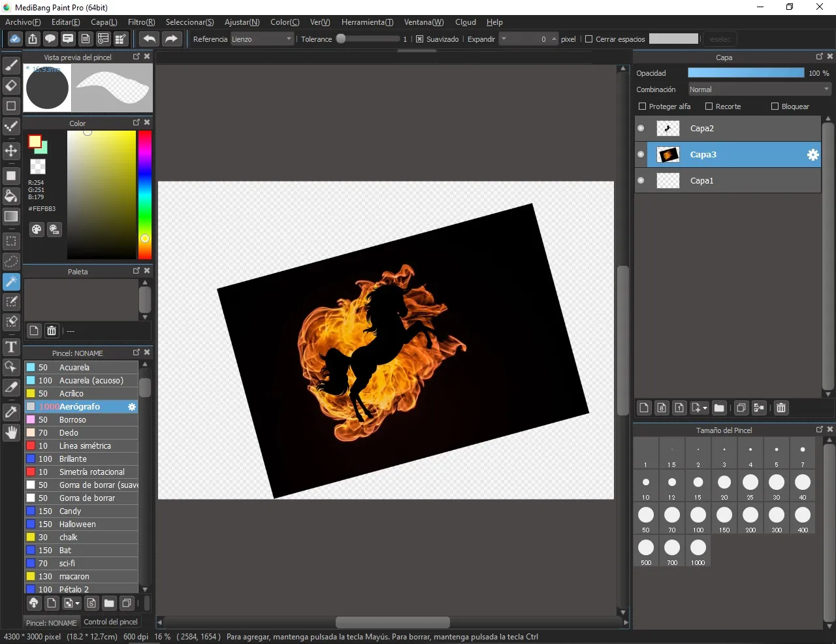Open the Referencia Lienzo dropdown
This screenshot has height=644, width=836.
[262, 39]
